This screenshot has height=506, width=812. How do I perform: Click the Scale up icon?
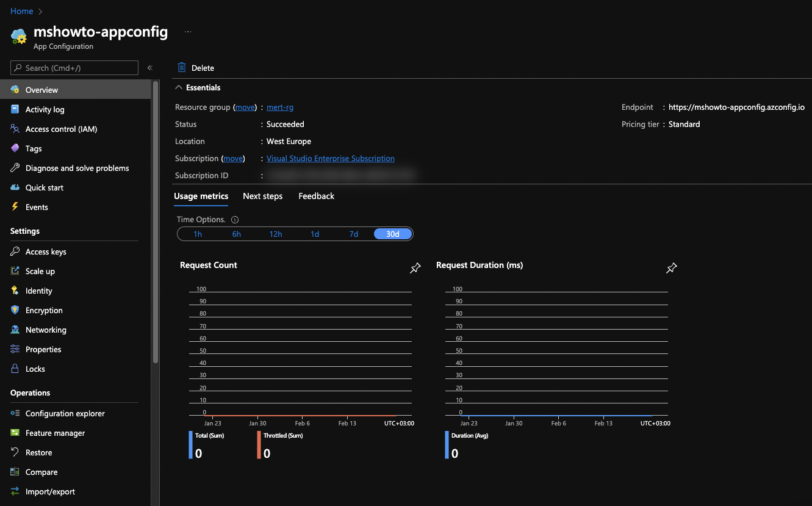(15, 271)
